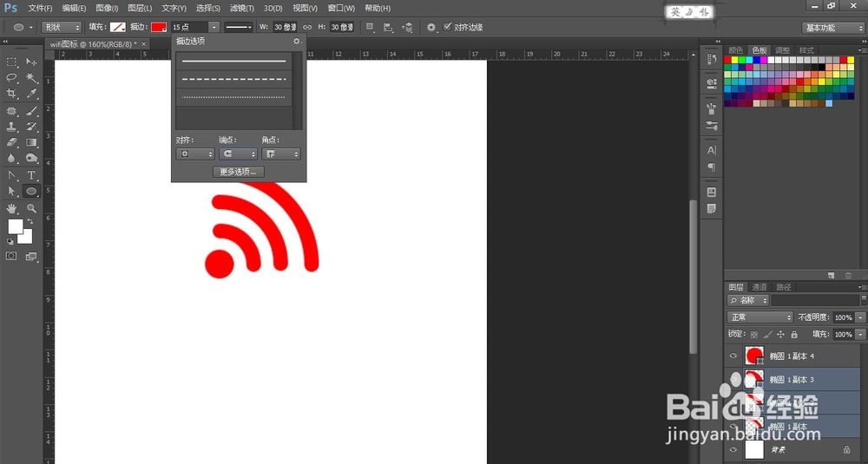868x464 pixels.
Task: Select the Crop tool
Action: pos(11,94)
